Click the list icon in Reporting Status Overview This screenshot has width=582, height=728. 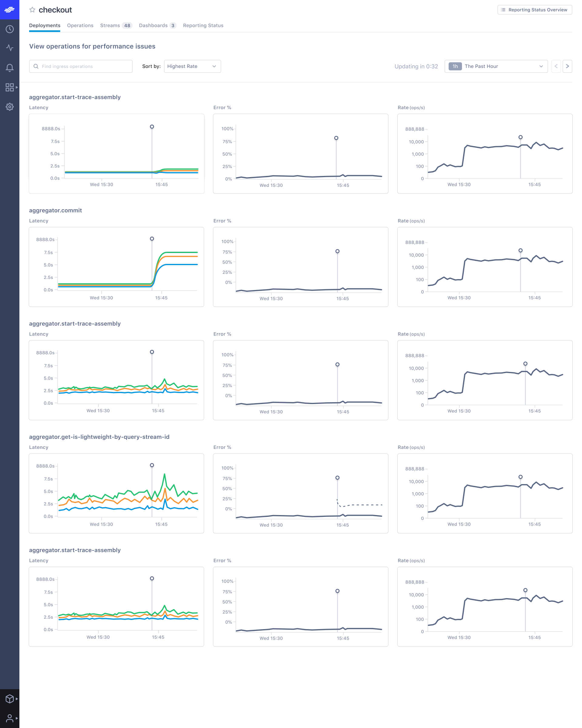tap(503, 10)
